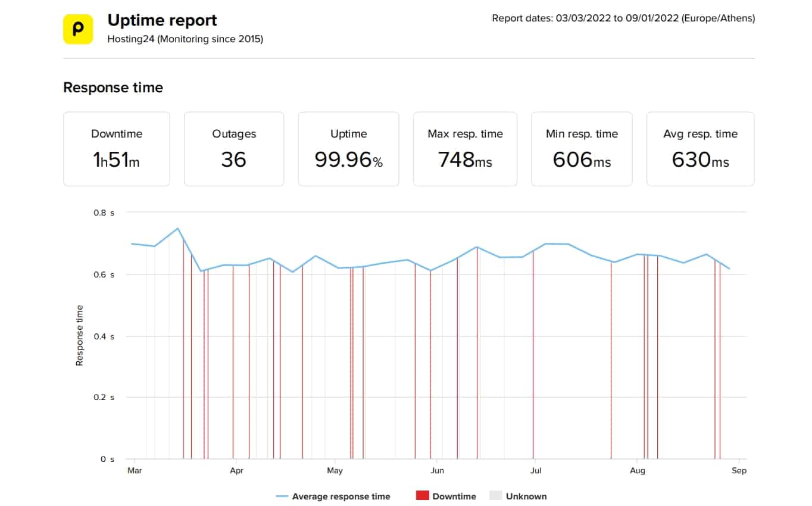Click the 0.2 s y-axis label
812x506 pixels.
tap(105, 397)
